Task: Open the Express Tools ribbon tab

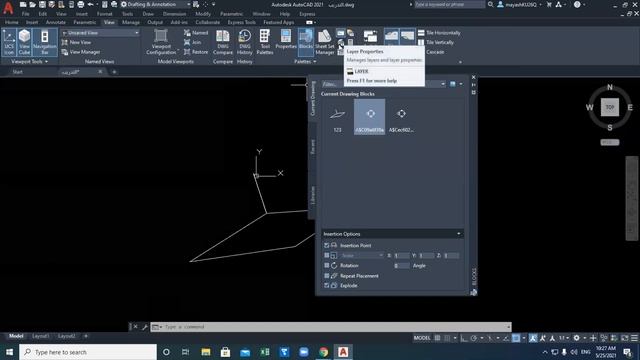Action: 241,22
